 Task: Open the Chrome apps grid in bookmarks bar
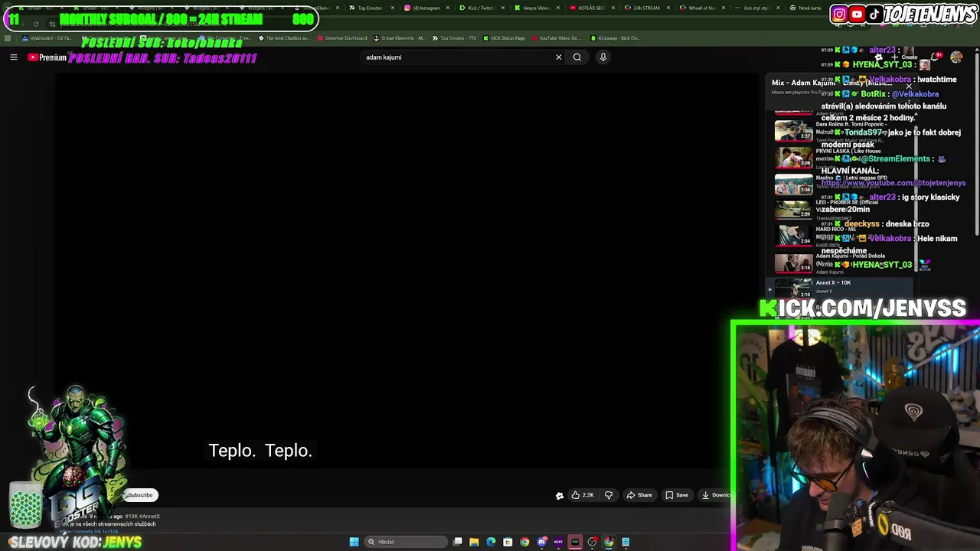(8, 38)
